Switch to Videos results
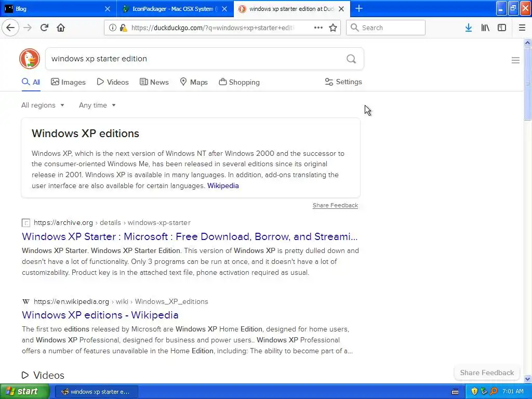Viewport: 532px width, 399px height. (113, 82)
